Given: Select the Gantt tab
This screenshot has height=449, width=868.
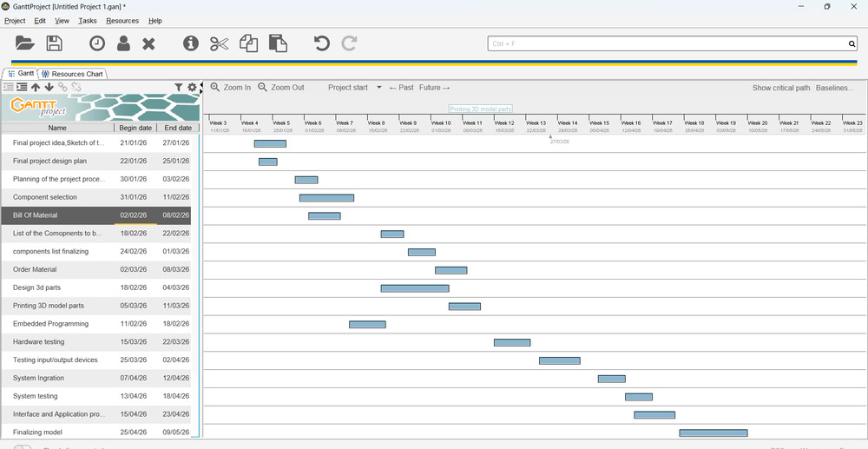Looking at the screenshot, I should [21, 73].
